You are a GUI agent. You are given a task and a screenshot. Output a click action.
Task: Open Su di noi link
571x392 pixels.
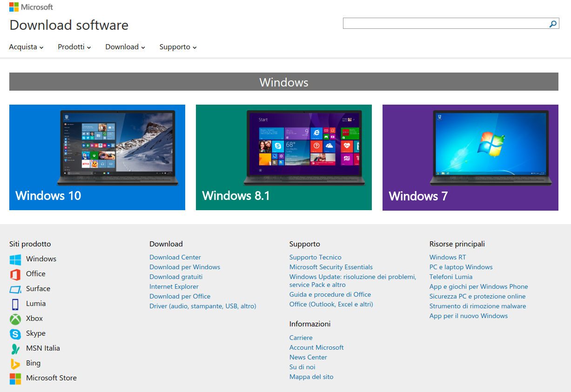pos(302,367)
